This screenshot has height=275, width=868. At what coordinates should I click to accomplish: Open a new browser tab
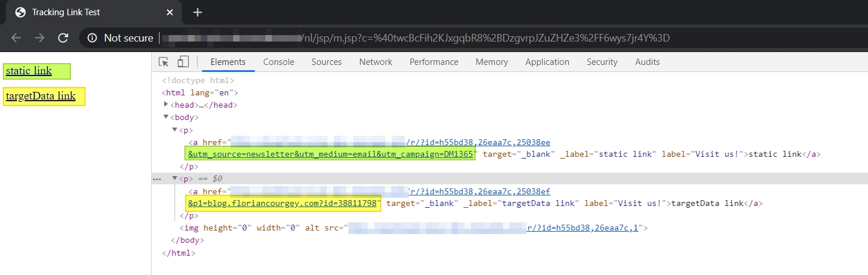[x=197, y=12]
